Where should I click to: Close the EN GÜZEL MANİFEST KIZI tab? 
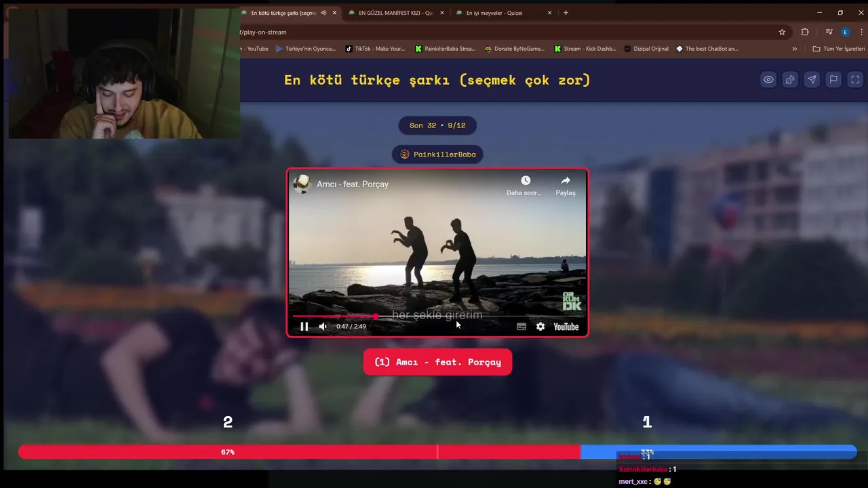(442, 13)
